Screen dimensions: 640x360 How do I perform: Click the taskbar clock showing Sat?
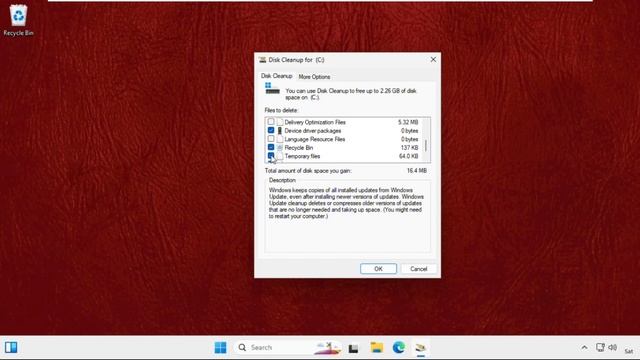629,351
